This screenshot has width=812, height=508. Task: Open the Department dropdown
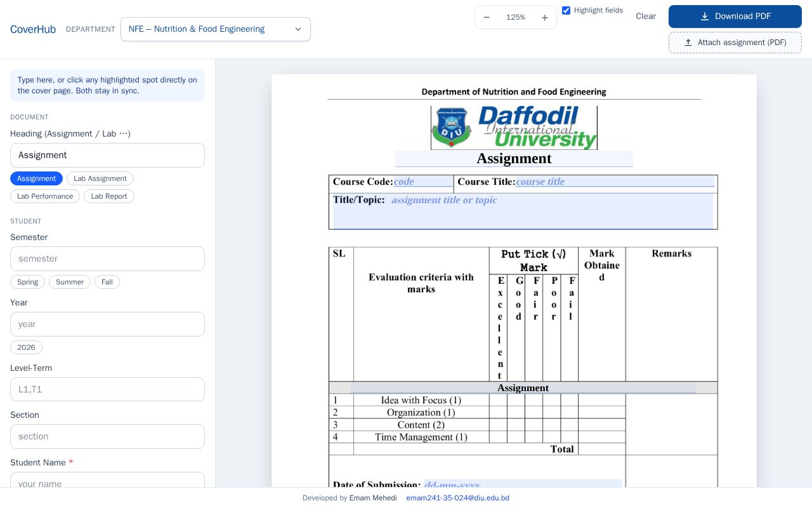[x=216, y=29]
